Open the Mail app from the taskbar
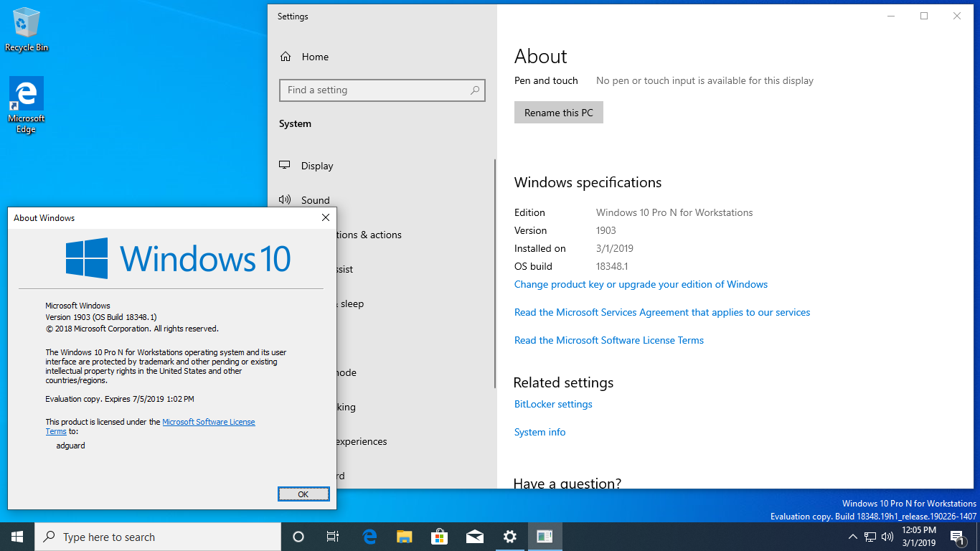This screenshot has width=980, height=551. [x=474, y=537]
